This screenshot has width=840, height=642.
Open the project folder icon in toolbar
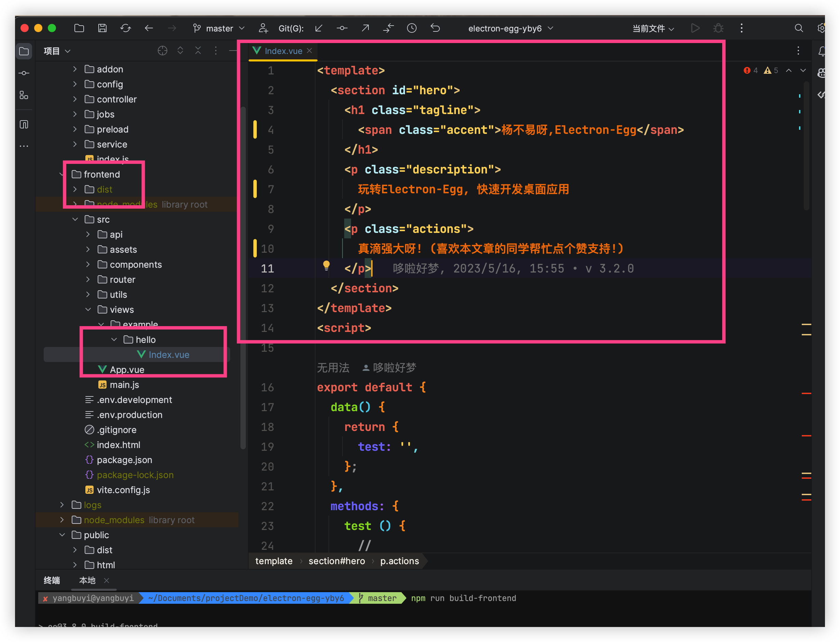pyautogui.click(x=79, y=28)
